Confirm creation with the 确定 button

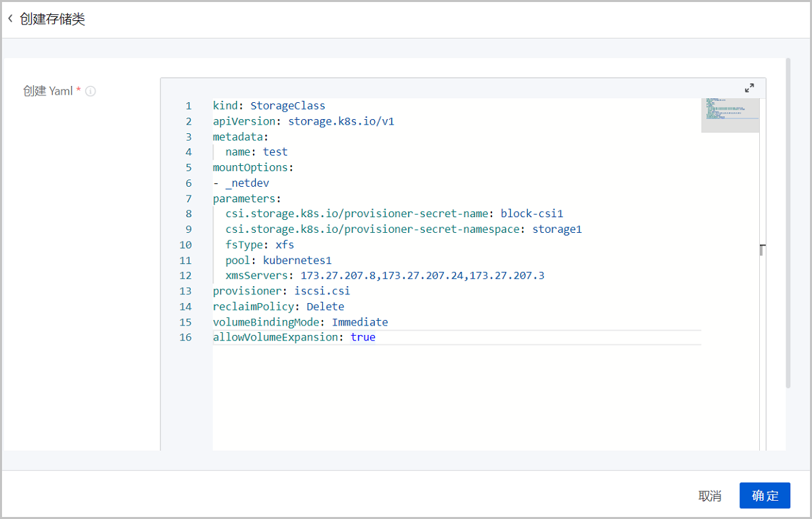(x=765, y=495)
